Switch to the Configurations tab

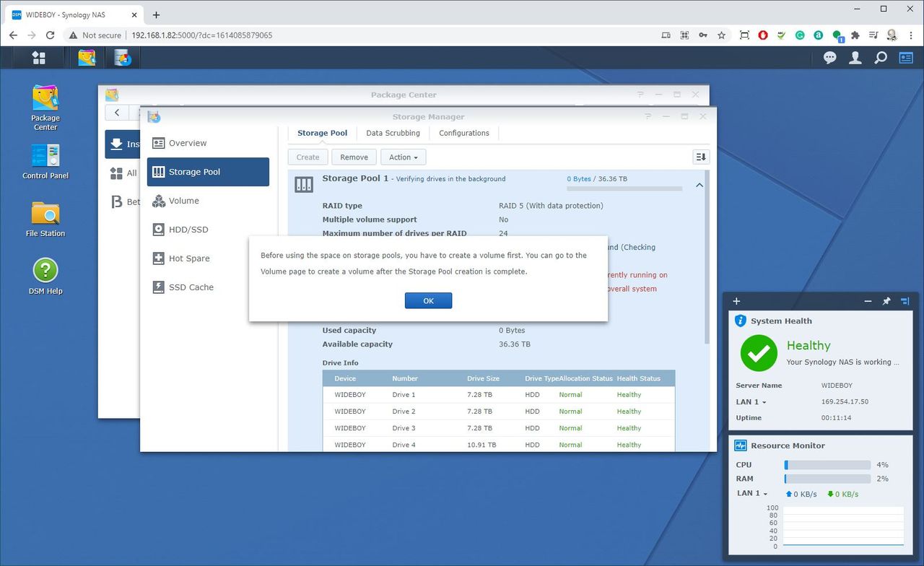pyautogui.click(x=464, y=133)
